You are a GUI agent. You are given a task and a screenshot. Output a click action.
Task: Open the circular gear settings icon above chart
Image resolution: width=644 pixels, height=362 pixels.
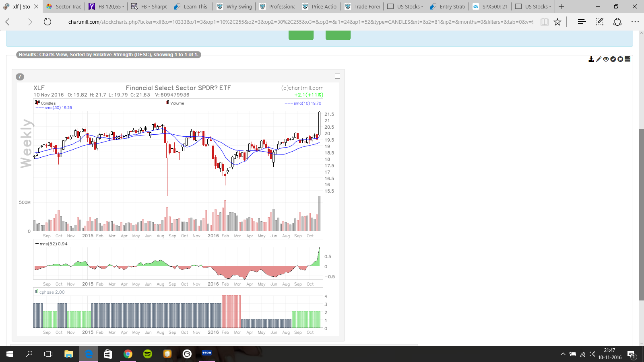pos(620,59)
